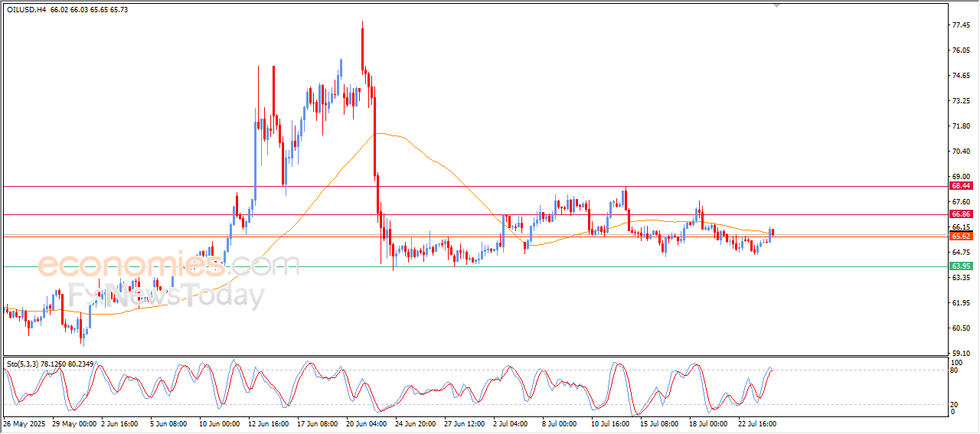Viewport: 980px width, 434px height.
Task: Click the chart shift triangle marker at top
Action: tap(778, 5)
